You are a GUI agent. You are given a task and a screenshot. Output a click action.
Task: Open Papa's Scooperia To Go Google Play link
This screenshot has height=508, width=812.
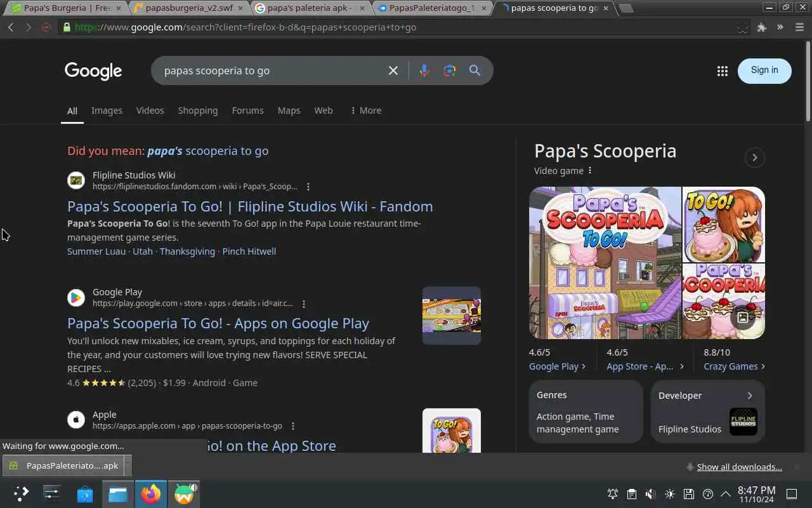tap(218, 323)
